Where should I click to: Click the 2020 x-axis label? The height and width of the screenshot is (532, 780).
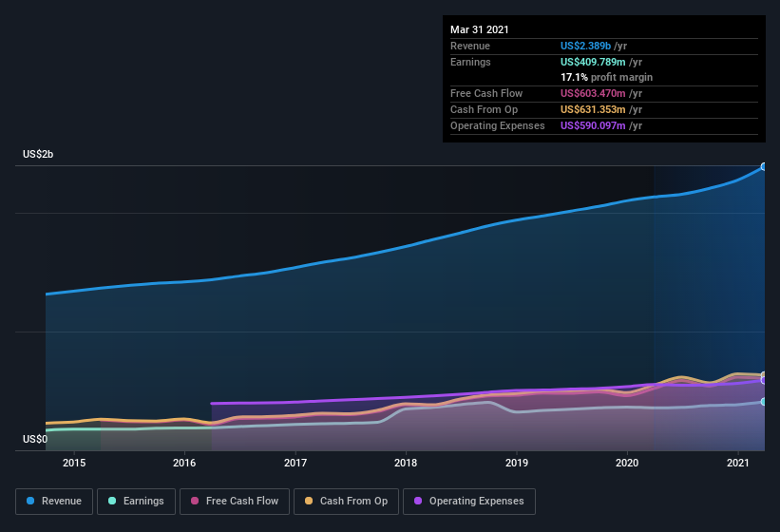click(x=627, y=463)
